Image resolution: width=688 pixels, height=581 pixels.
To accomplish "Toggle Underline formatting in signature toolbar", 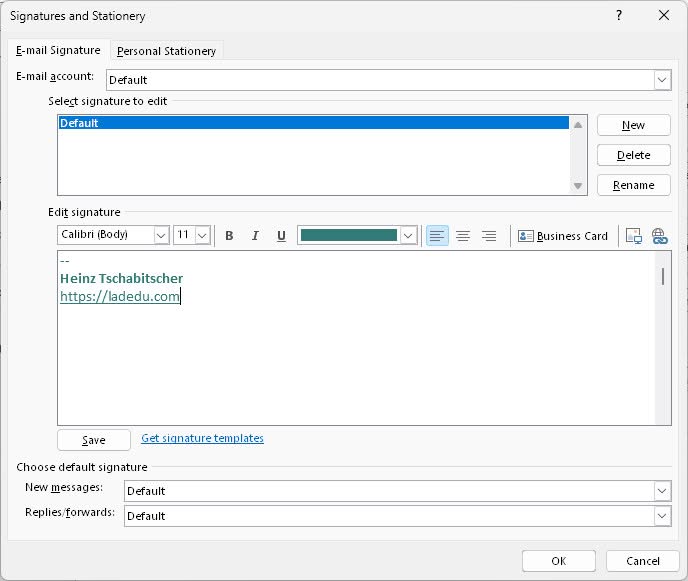I will [x=281, y=236].
